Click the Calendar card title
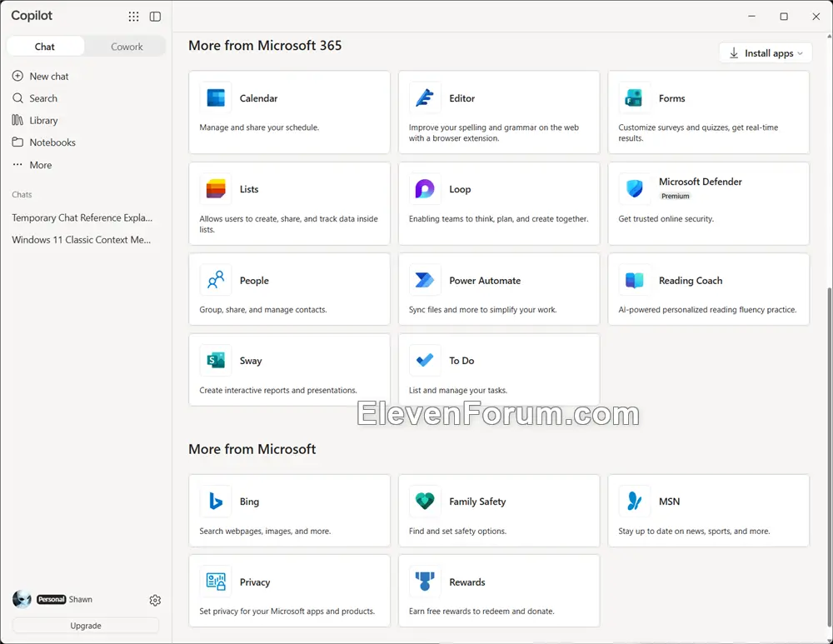Viewport: 833px width, 644px height. pyautogui.click(x=258, y=98)
